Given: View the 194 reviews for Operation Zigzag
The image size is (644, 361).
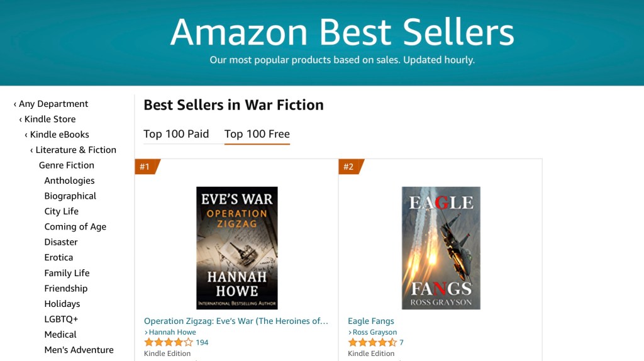Looking at the screenshot, I should (202, 343).
